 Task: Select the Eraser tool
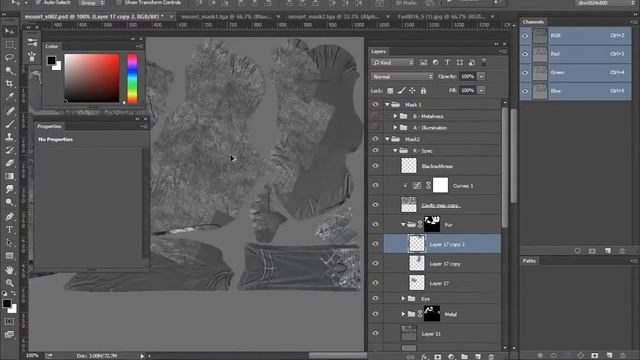[x=9, y=163]
